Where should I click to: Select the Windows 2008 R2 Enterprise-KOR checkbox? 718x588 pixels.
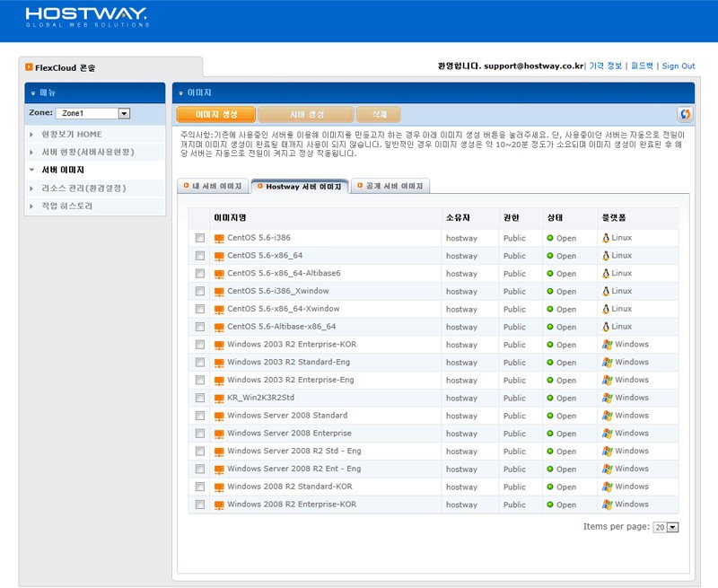tap(199, 505)
